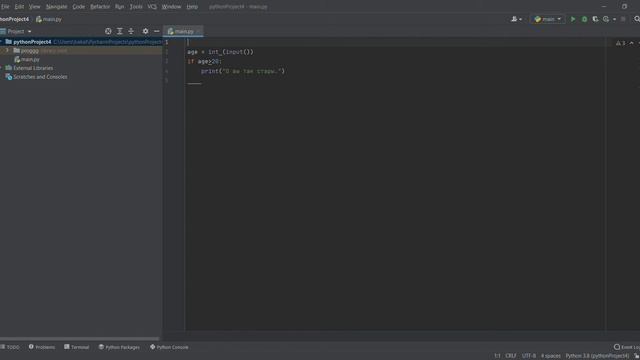Open the Window menu
The width and height of the screenshot is (640, 360).
pyautogui.click(x=171, y=7)
